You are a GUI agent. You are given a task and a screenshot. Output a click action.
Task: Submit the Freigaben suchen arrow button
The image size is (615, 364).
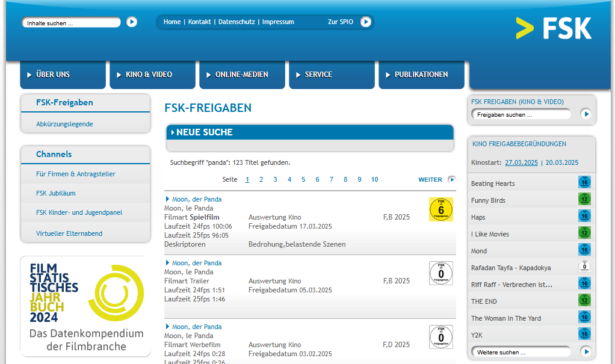pos(586,114)
